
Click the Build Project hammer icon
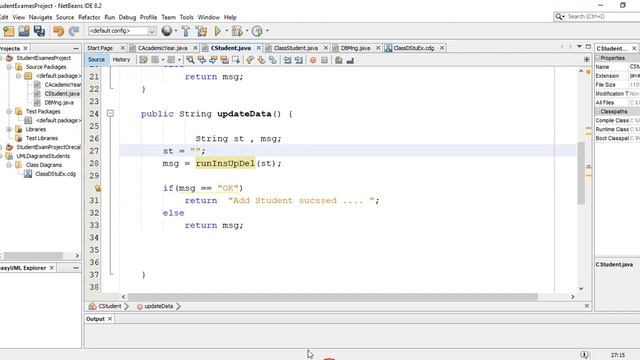pos(185,31)
